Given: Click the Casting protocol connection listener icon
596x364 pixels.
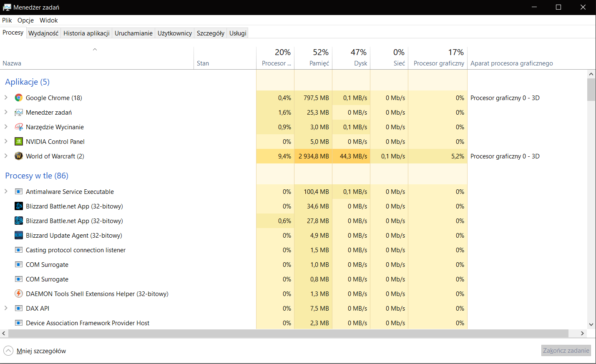Looking at the screenshot, I should click(18, 250).
